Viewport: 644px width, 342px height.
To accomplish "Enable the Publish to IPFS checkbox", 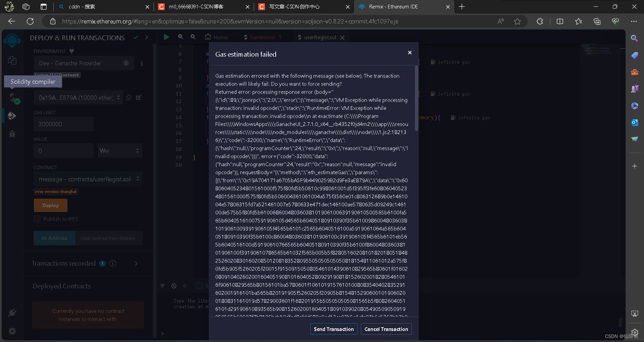I will pyautogui.click(x=37, y=218).
